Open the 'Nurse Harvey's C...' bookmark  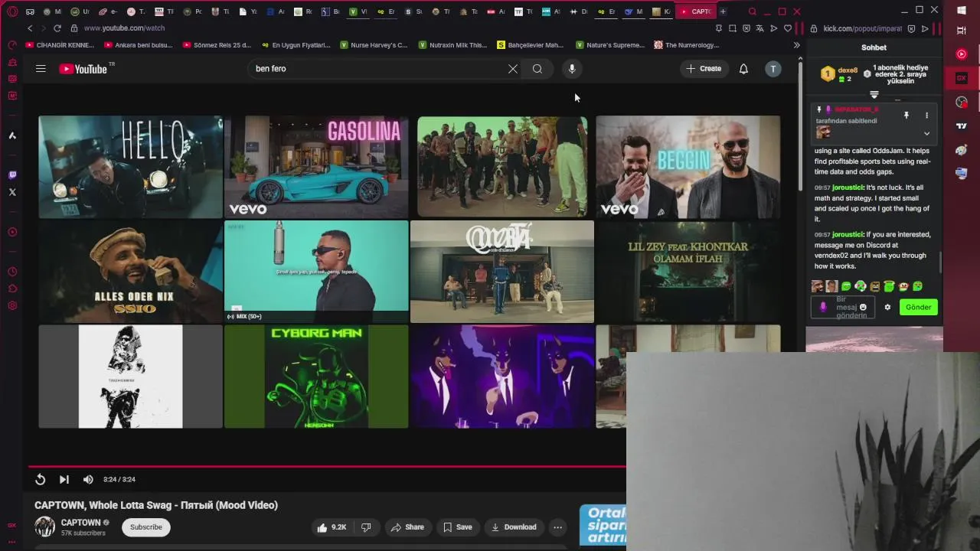[374, 45]
